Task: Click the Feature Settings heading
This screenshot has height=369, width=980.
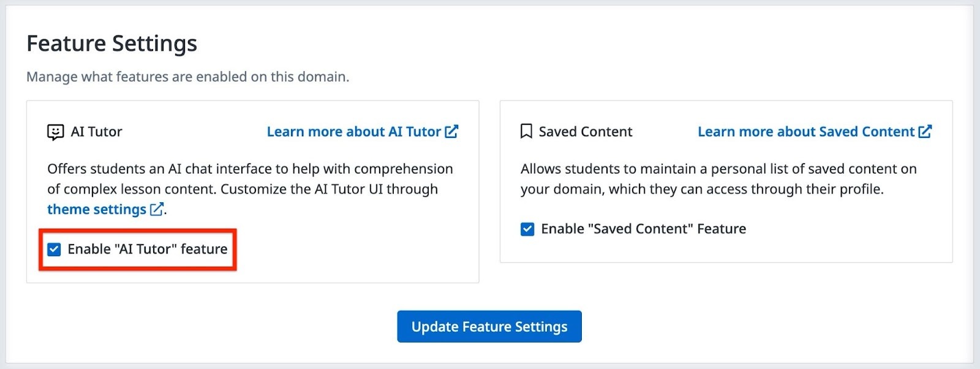Action: coord(112,44)
